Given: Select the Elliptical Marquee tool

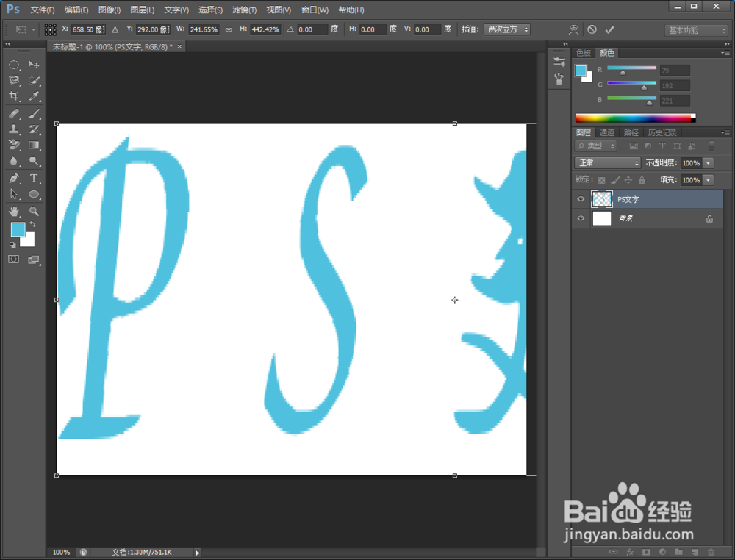Looking at the screenshot, I should pos(14,65).
